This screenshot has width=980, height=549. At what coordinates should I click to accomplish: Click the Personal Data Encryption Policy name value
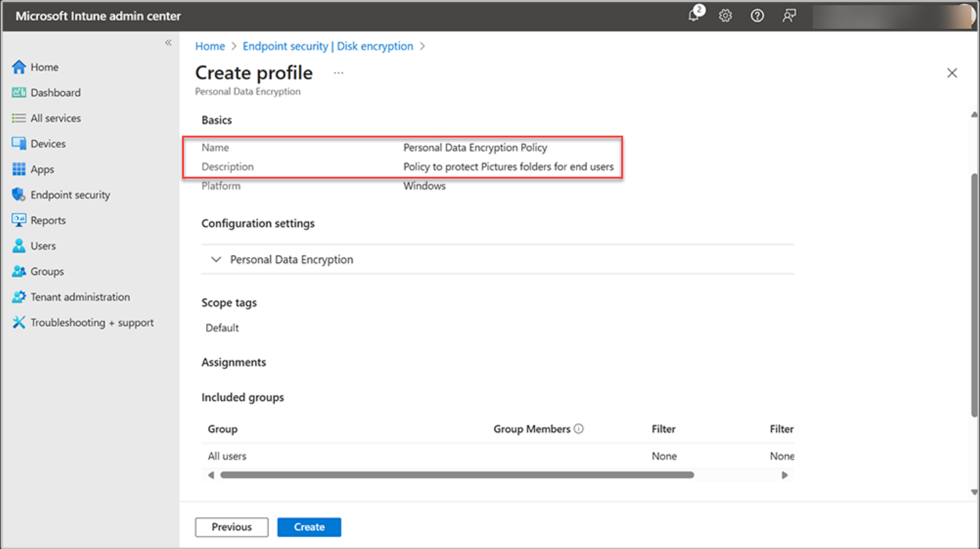click(x=475, y=147)
